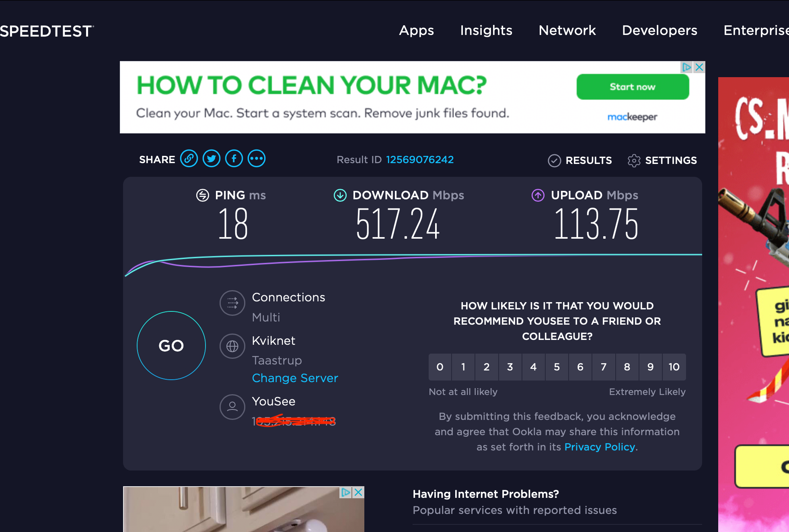Click AdChoices icon on the bottom-left ad

click(x=346, y=492)
